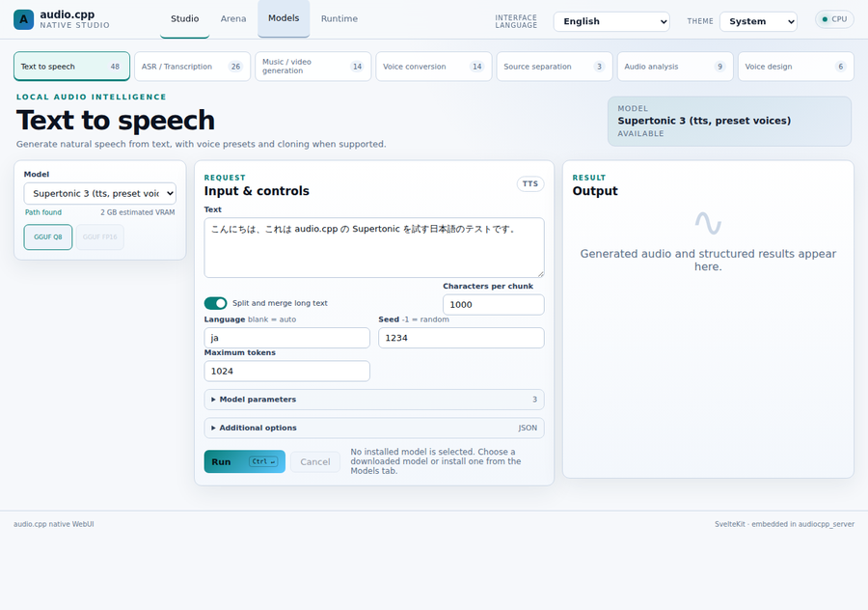Viewport: 868px width, 610px height.
Task: Select the Voice conversion category
Action: [x=433, y=67]
